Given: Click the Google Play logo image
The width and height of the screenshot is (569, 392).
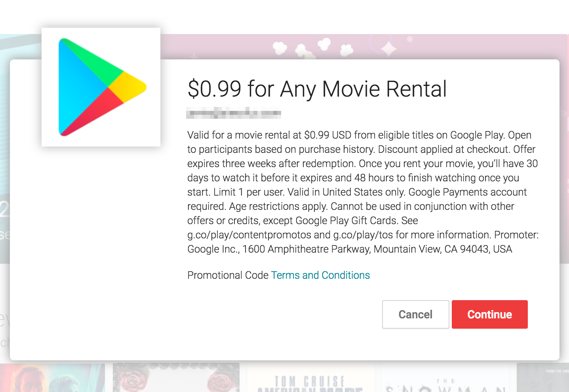Looking at the screenshot, I should coord(101,87).
